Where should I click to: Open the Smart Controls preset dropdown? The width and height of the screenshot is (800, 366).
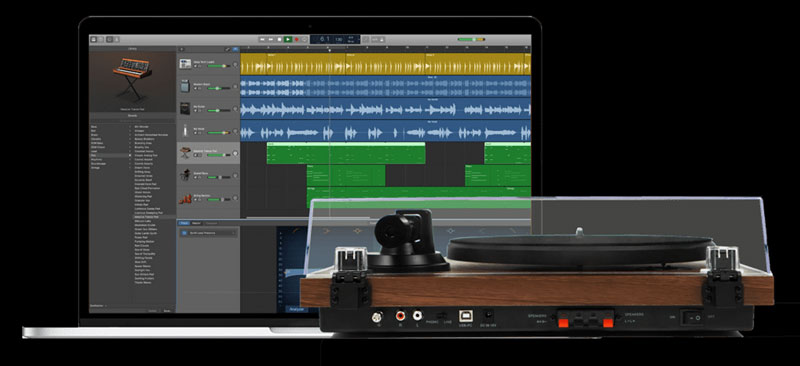click(x=209, y=233)
